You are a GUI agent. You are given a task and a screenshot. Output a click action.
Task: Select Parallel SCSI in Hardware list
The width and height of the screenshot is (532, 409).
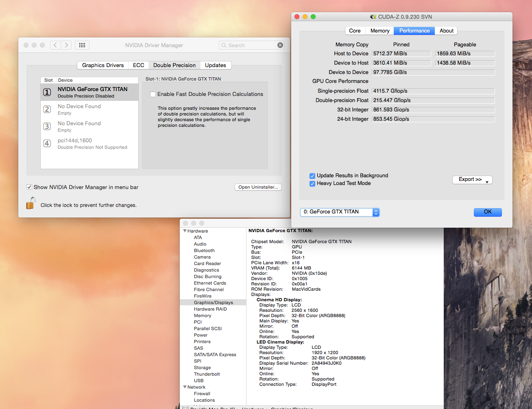tap(208, 329)
